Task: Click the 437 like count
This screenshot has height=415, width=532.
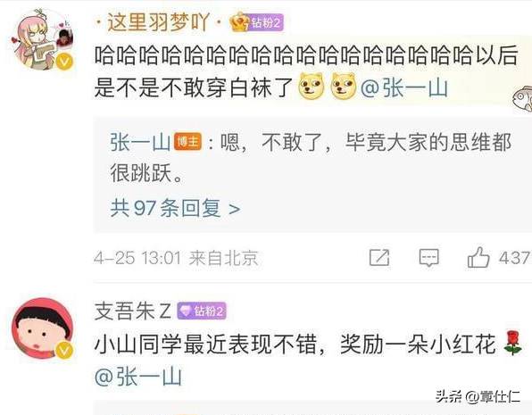Action: point(514,258)
